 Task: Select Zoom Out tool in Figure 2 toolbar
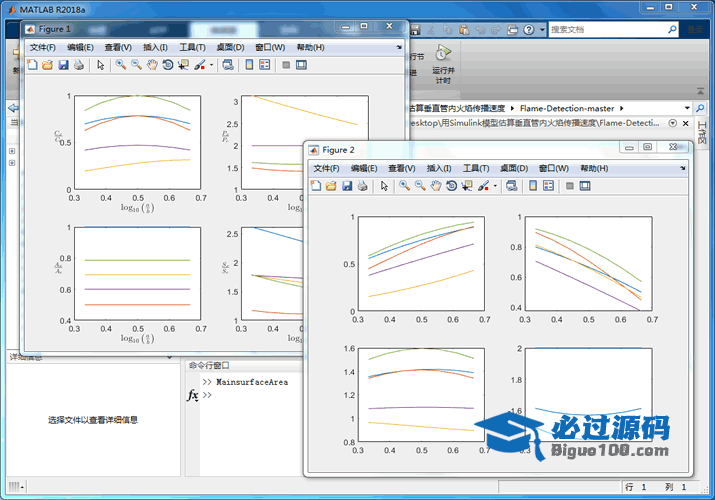[420, 186]
